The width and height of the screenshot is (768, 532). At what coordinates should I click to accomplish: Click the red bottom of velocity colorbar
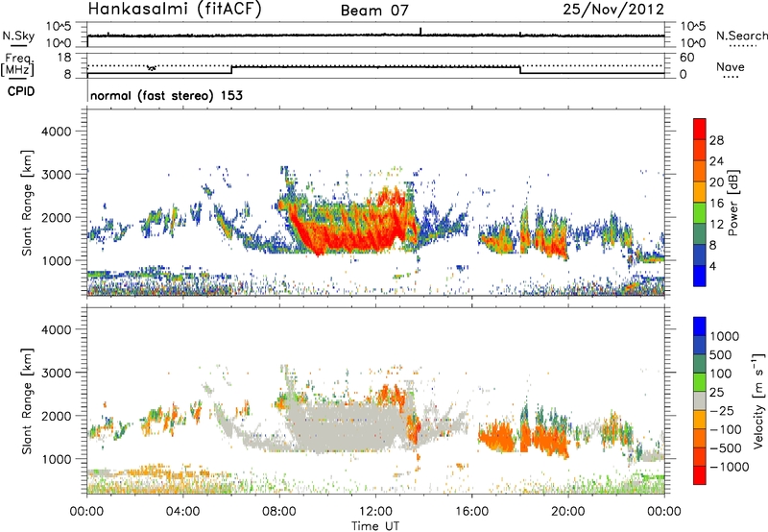[700, 475]
